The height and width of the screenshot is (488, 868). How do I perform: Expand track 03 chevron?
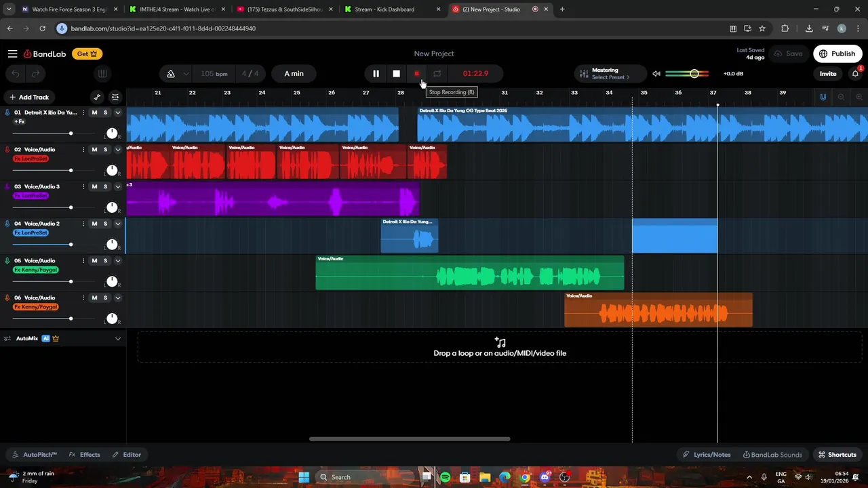tap(117, 186)
